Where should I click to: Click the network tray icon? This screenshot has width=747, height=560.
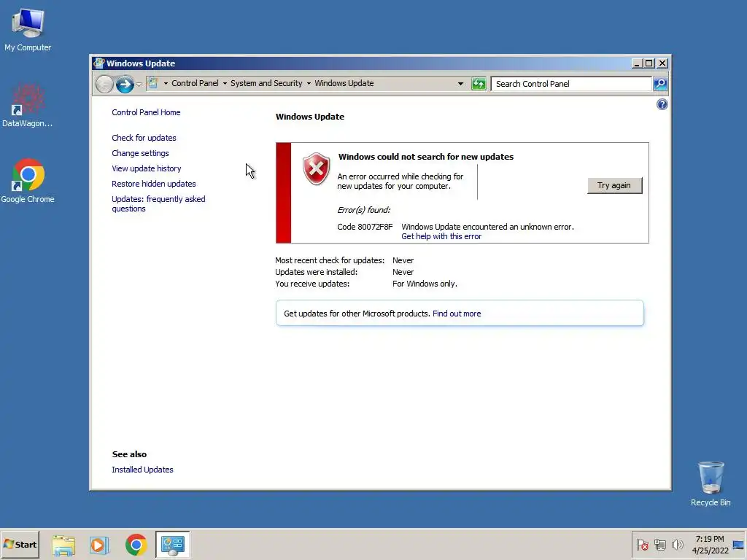click(x=659, y=545)
